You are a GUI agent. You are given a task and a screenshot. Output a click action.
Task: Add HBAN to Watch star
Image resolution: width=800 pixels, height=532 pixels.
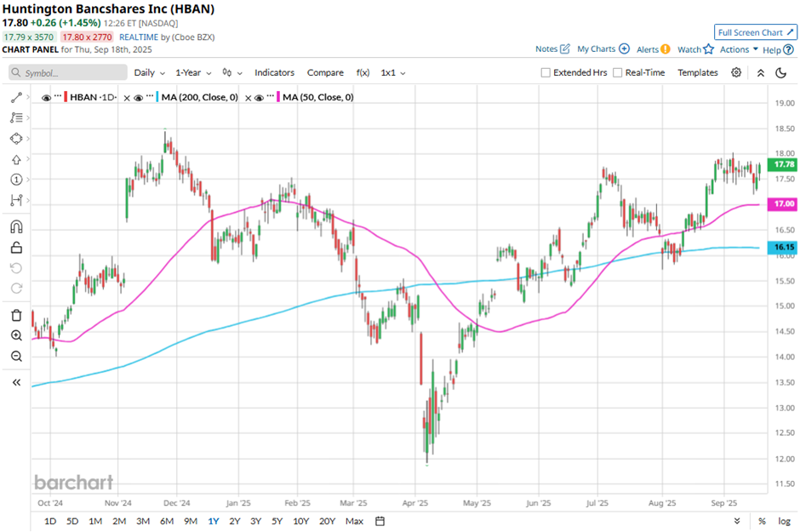pos(708,49)
